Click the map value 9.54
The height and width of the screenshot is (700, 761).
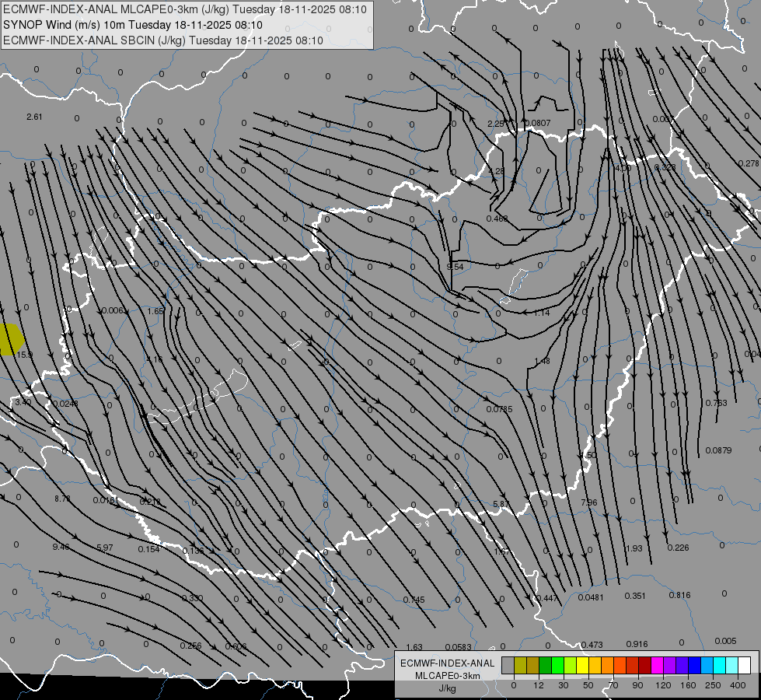coord(456,267)
